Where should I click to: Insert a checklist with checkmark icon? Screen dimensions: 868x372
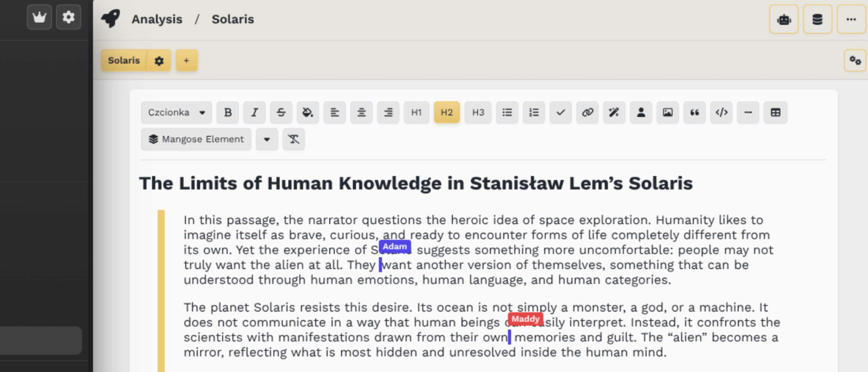pyautogui.click(x=561, y=112)
